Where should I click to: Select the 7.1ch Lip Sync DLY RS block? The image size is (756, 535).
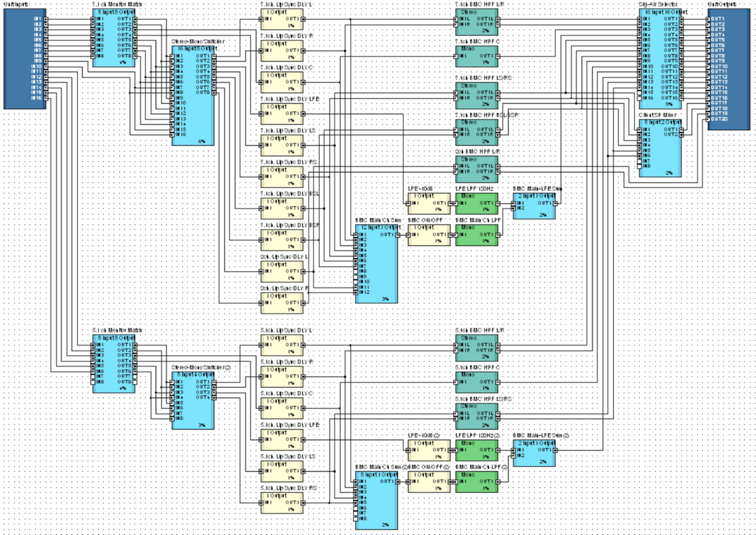pyautogui.click(x=282, y=177)
